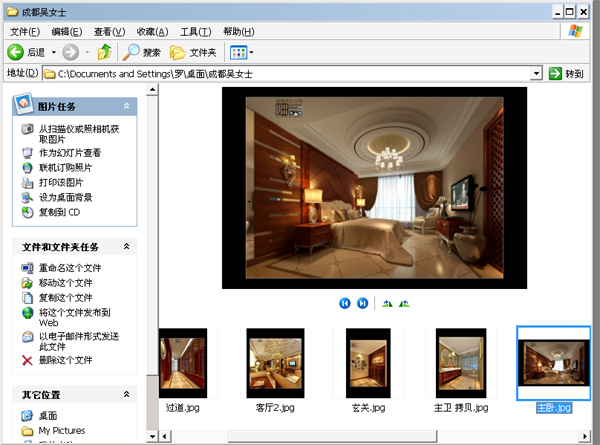Click the filmstrip scroll left arrow
Screen dimensions: 600x445
tap(165, 436)
